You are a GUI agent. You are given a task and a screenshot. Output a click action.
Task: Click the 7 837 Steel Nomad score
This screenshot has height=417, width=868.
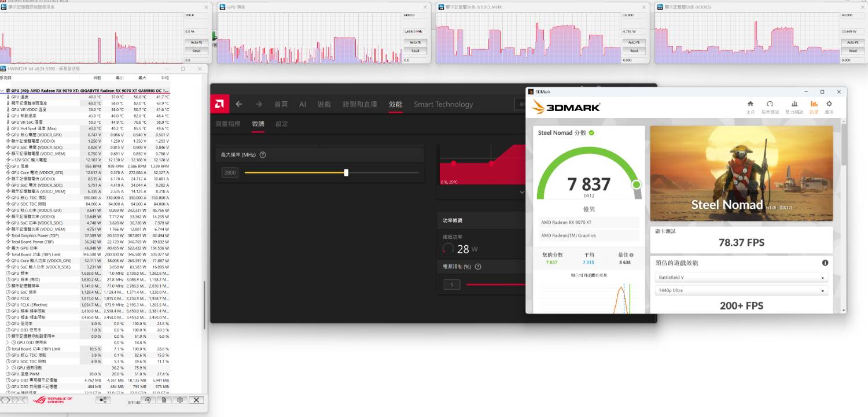point(589,184)
